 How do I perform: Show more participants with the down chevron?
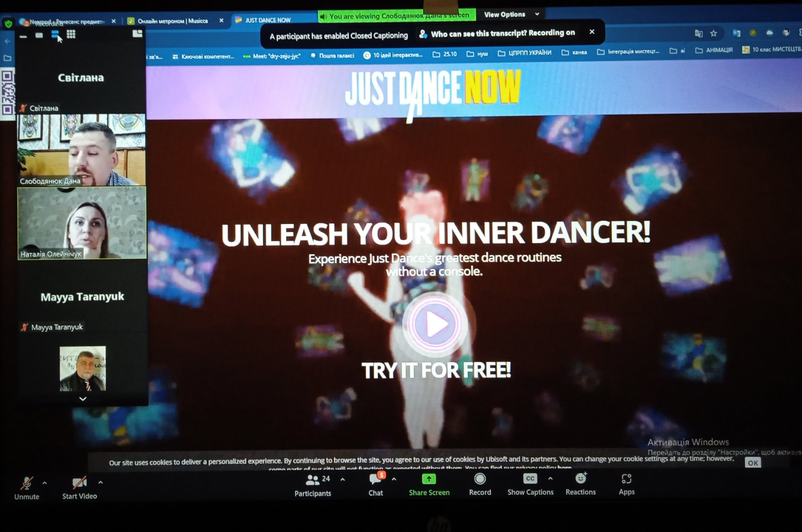(83, 399)
